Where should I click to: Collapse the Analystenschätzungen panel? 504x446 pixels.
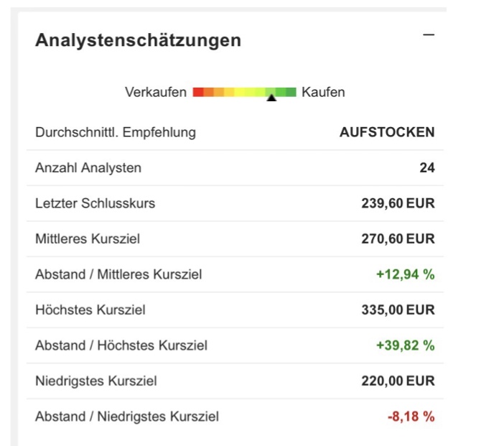click(x=429, y=35)
